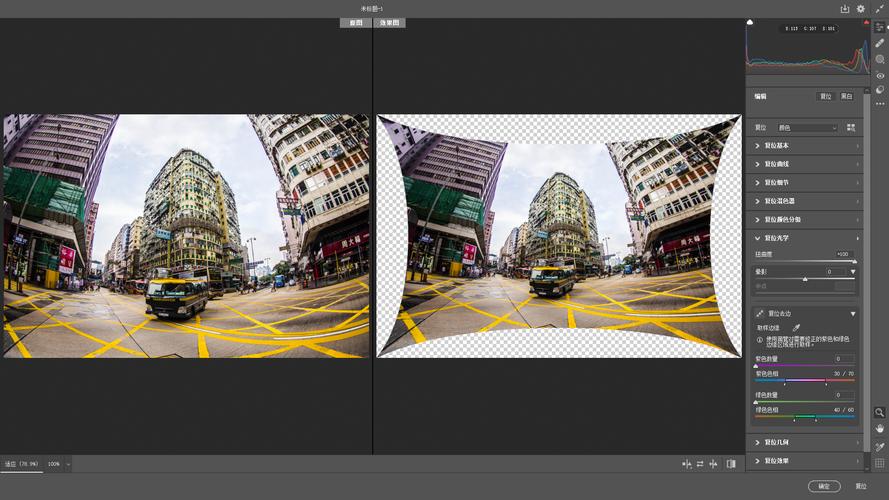Open the 颜色 profile dropdown
889x500 pixels.
807,128
